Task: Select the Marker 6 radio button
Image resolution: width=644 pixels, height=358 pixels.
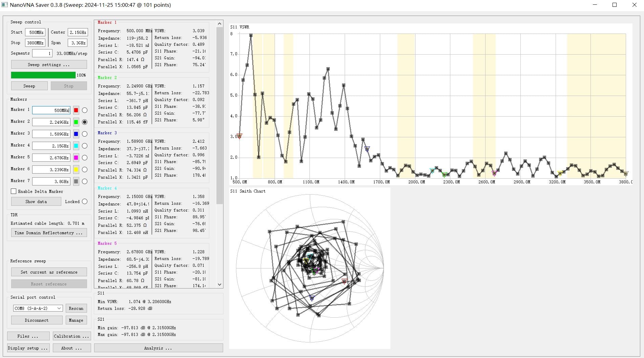Action: 85,170
